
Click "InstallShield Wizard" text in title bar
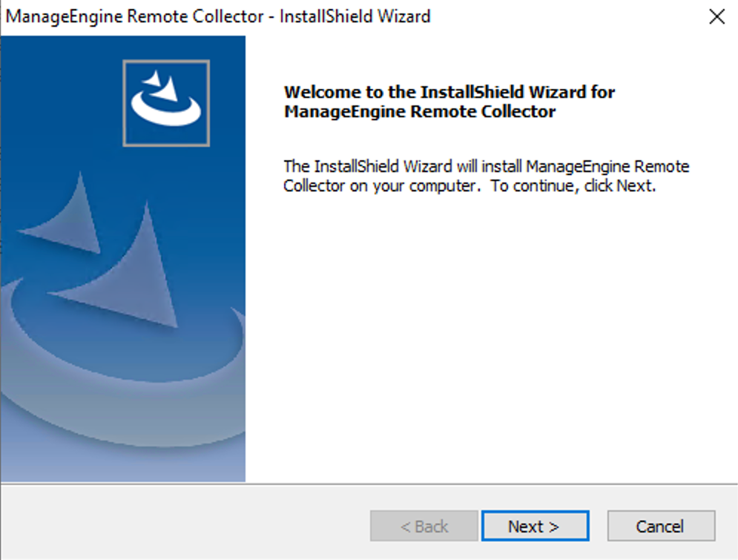coord(355,16)
